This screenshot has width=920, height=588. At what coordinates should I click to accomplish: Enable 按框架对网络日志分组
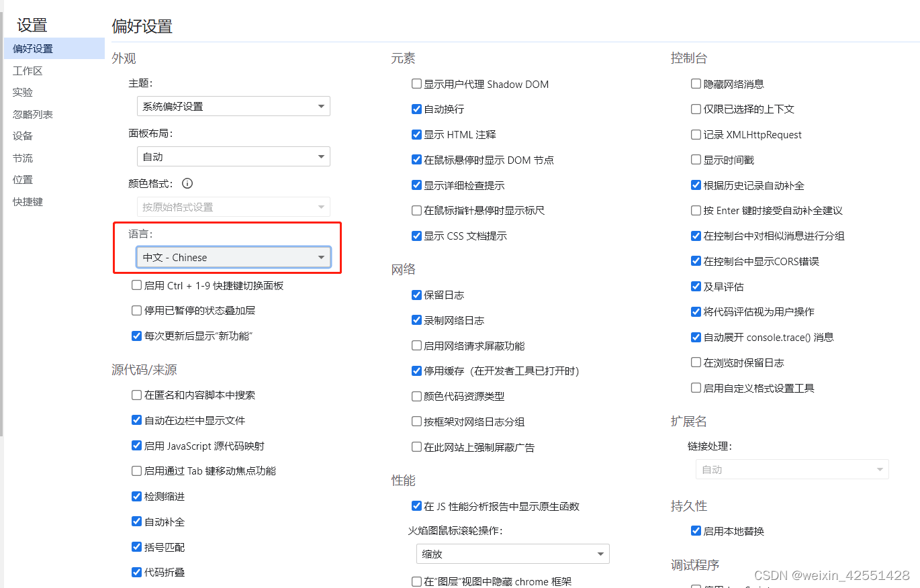(416, 422)
